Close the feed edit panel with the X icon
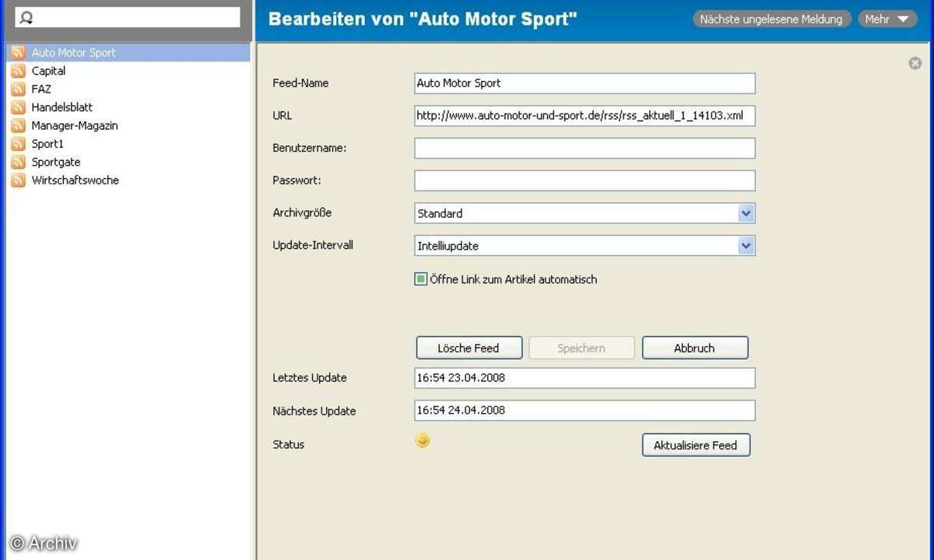This screenshot has height=560, width=934. [x=915, y=63]
